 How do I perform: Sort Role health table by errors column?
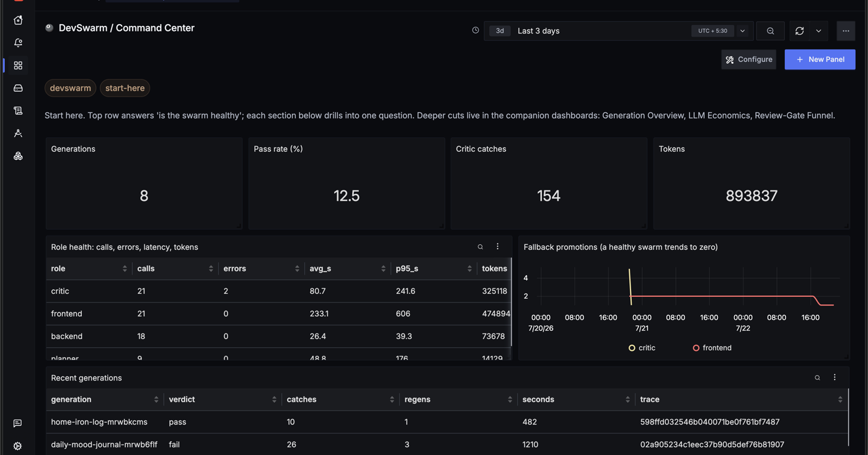tap(297, 268)
